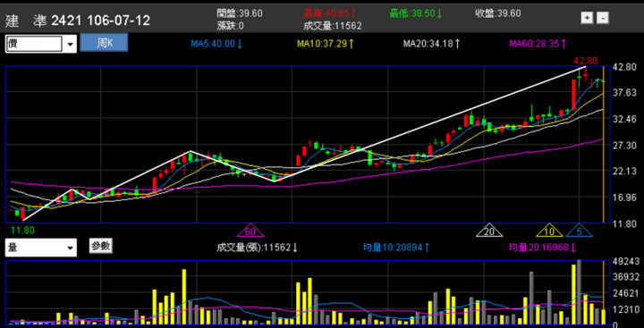Click the 均量20 volume average label
The height and width of the screenshot is (328, 644).
click(x=543, y=248)
